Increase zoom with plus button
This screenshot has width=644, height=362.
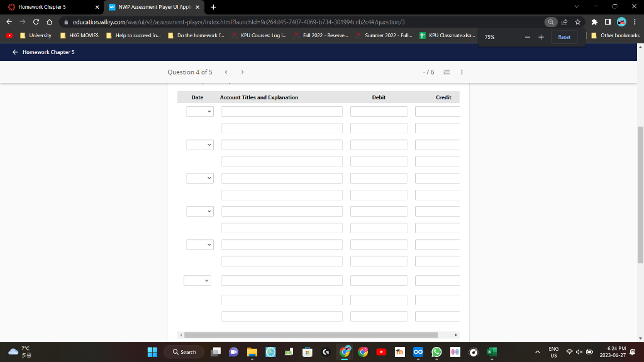click(541, 37)
